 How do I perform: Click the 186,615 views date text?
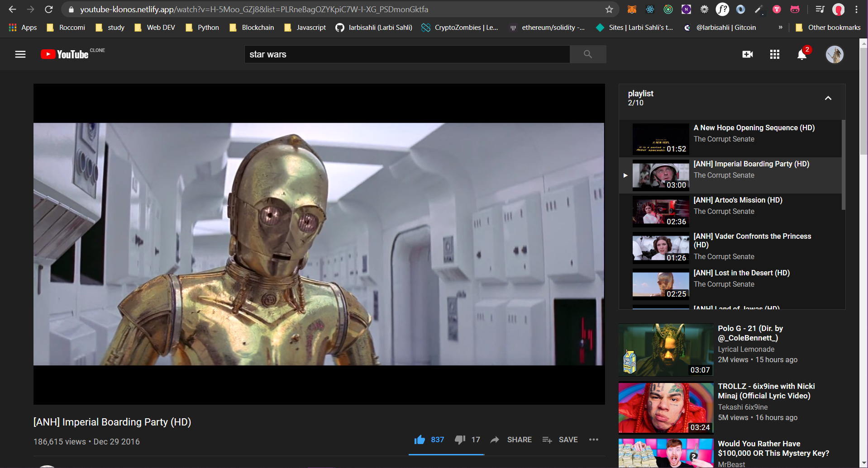coord(86,442)
